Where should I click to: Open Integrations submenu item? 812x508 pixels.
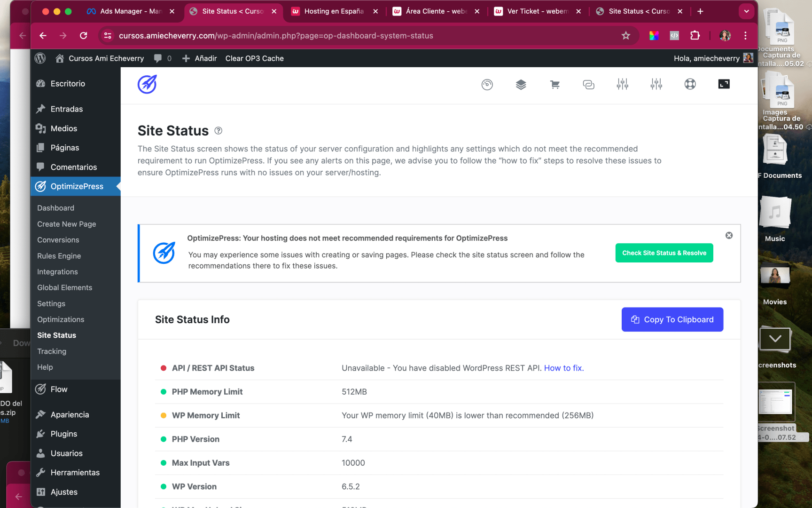(57, 272)
